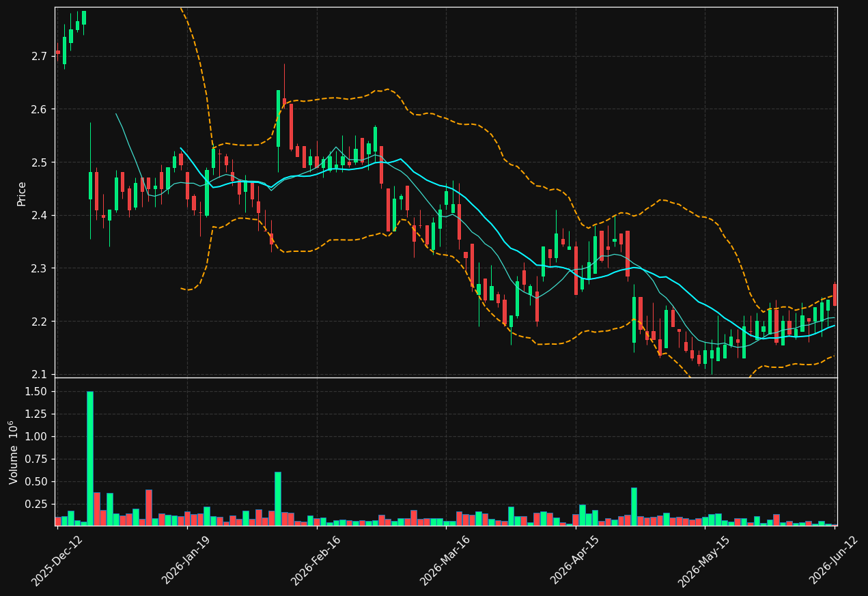
Task: Click the 2026-Mar-16 date label
Action: tap(445, 560)
